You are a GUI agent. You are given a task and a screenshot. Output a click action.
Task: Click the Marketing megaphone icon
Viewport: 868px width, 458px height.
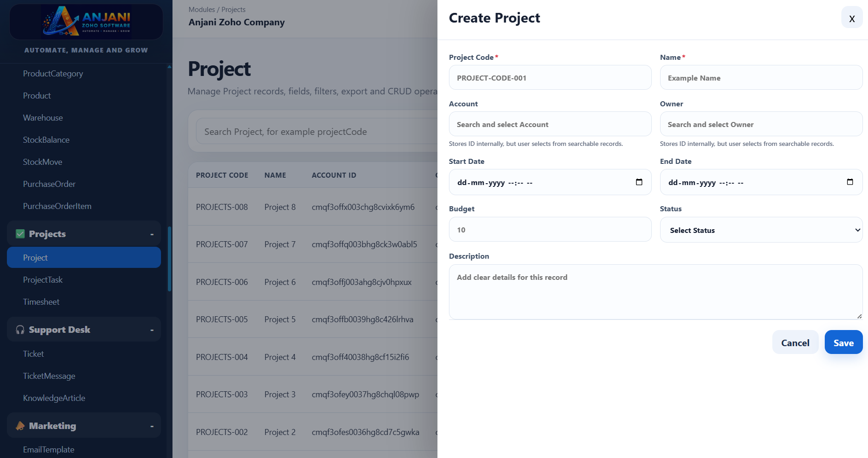tap(20, 426)
